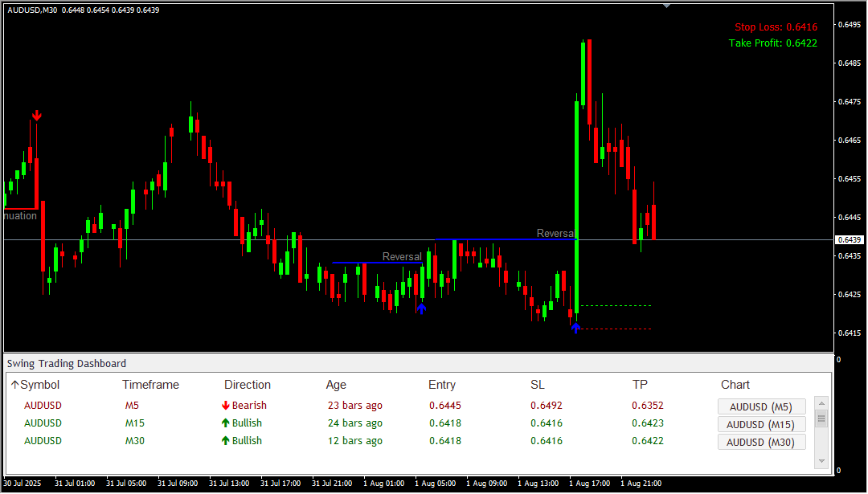This screenshot has width=868, height=494.
Task: Open the AUDUSD (M5) chart
Action: pos(760,406)
